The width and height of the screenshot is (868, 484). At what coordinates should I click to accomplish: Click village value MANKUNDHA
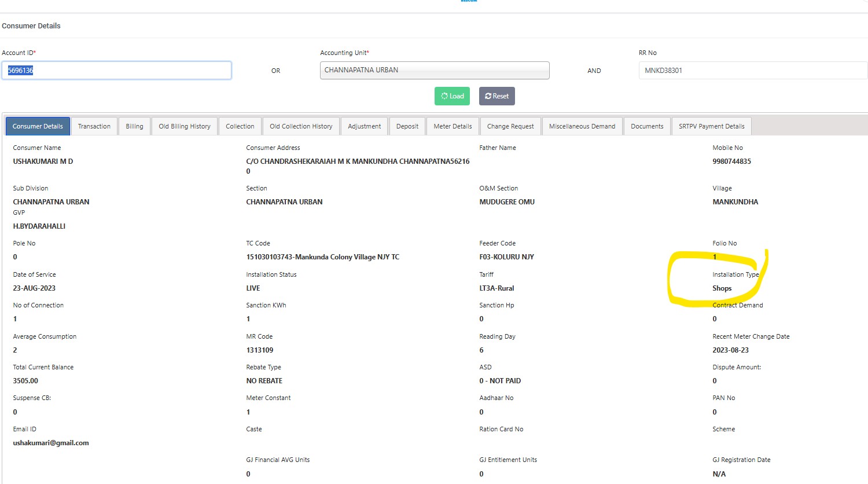(735, 202)
